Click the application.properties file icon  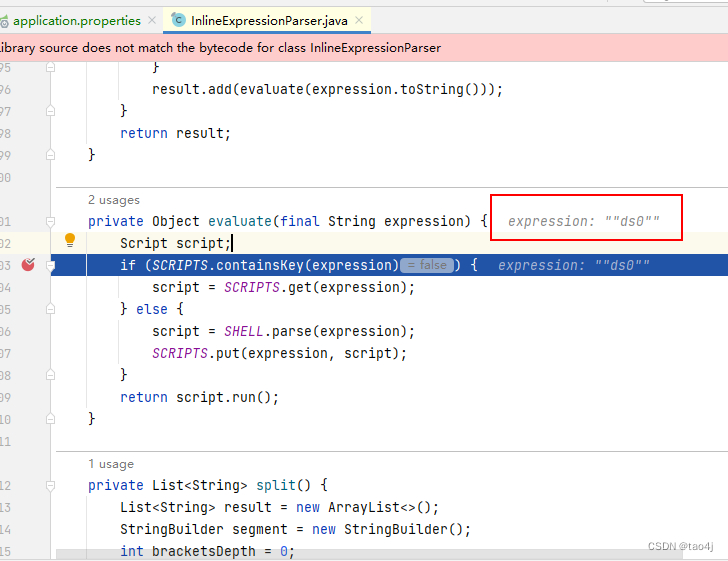pos(5,20)
